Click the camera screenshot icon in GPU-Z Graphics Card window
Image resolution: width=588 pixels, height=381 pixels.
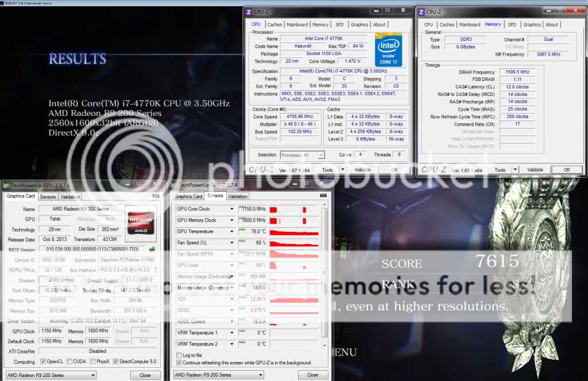(x=155, y=196)
